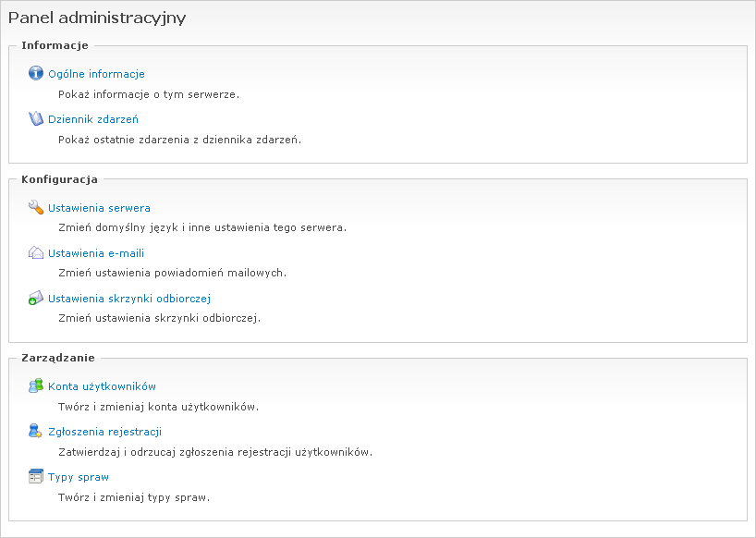Click the Typy spraw link

(77, 477)
